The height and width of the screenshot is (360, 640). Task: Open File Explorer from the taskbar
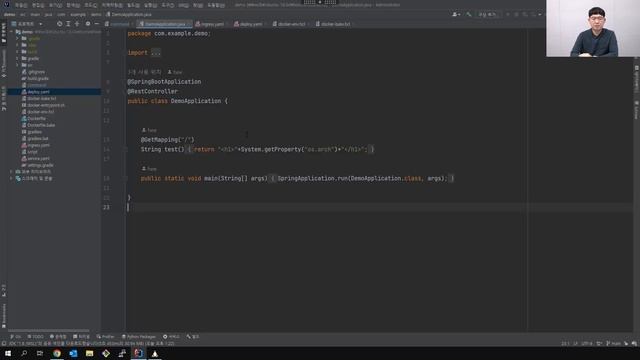pos(89,353)
